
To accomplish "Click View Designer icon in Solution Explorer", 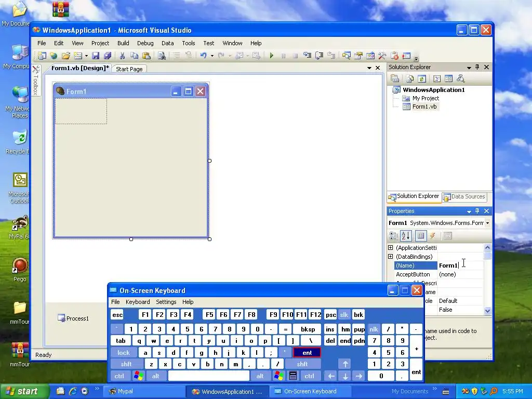I will click(x=448, y=79).
